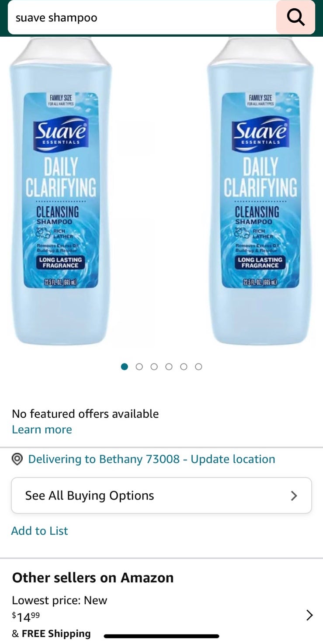This screenshot has height=644, width=323.
Task: Tap the $14.99 lowest price
Action: (26, 617)
